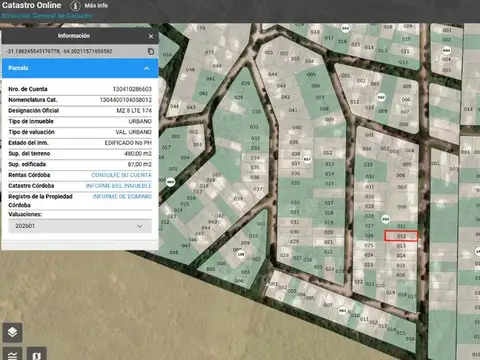
Task: Click the wavy-line tool button under layers
Action: [x=12, y=354]
